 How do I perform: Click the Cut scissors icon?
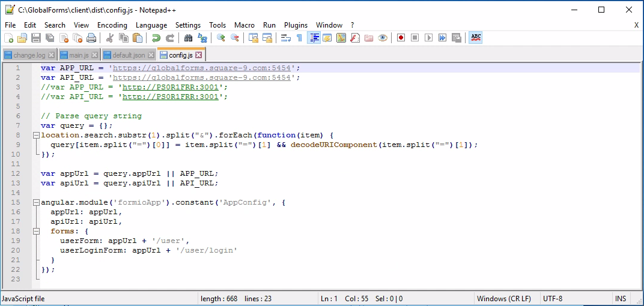pos(110,38)
